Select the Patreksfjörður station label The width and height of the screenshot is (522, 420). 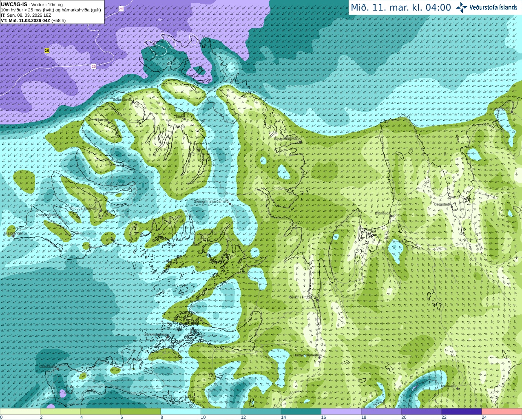[x=47, y=215]
